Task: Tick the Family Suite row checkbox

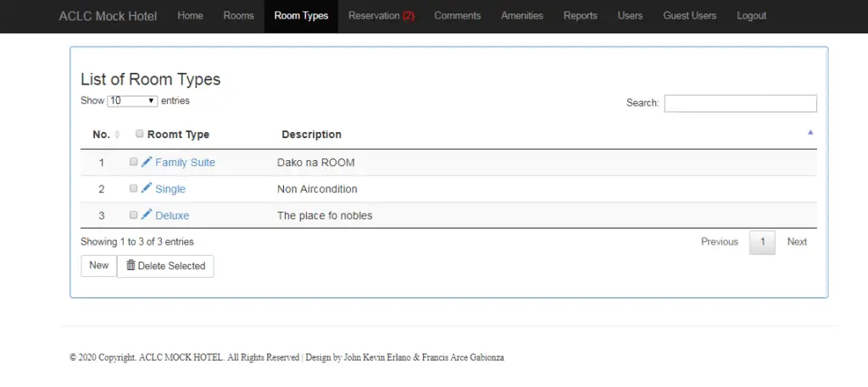Action: click(x=134, y=162)
